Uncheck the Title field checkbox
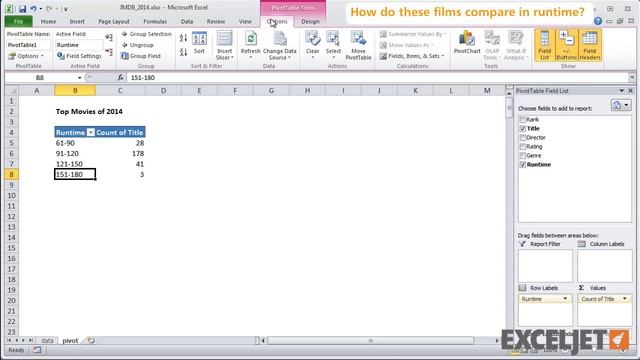 click(x=522, y=129)
